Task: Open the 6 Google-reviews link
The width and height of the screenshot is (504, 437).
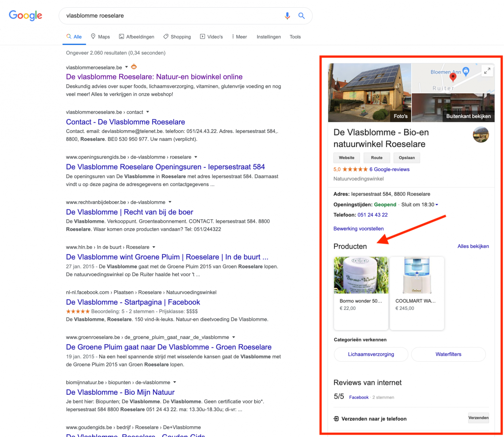Action: tap(390, 169)
